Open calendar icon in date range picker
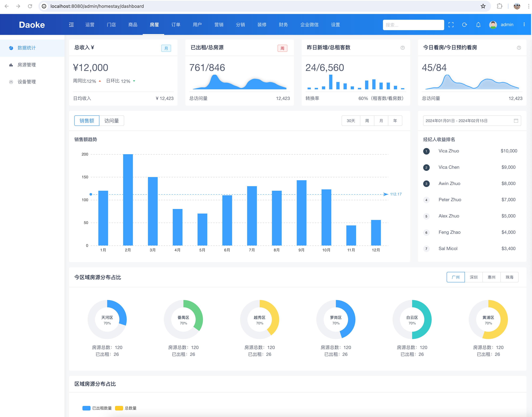Viewport: 532px width, 417px height. (516, 121)
